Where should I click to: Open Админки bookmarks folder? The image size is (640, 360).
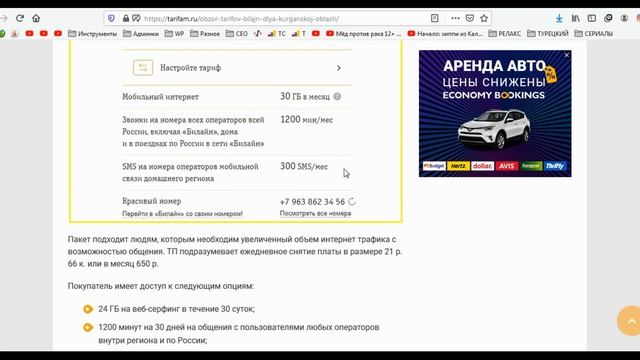[x=141, y=33]
